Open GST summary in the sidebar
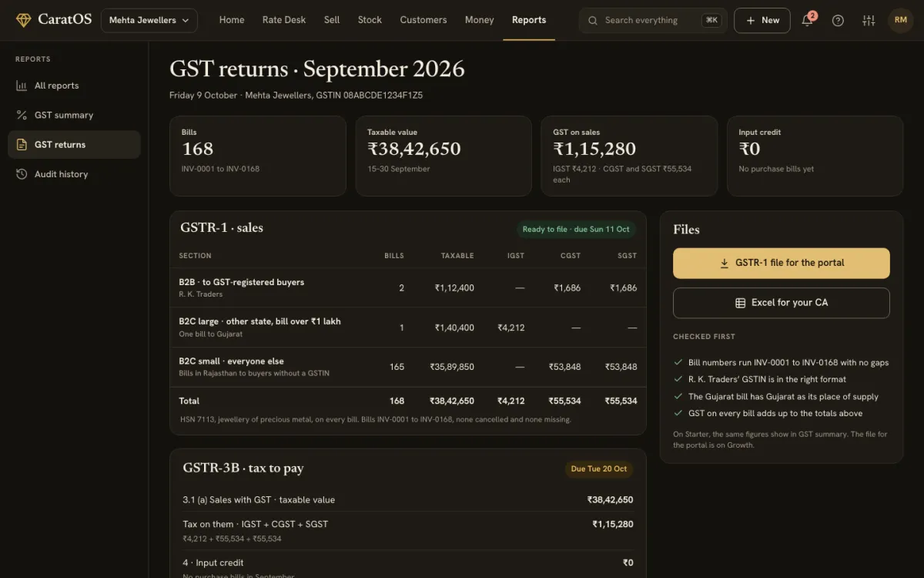This screenshot has width=924, height=578. 74,115
